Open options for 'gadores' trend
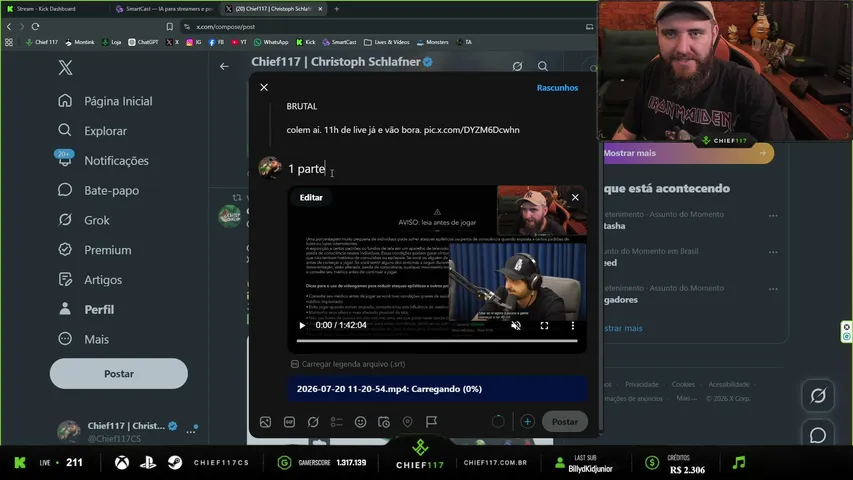853x480 pixels. tap(773, 289)
